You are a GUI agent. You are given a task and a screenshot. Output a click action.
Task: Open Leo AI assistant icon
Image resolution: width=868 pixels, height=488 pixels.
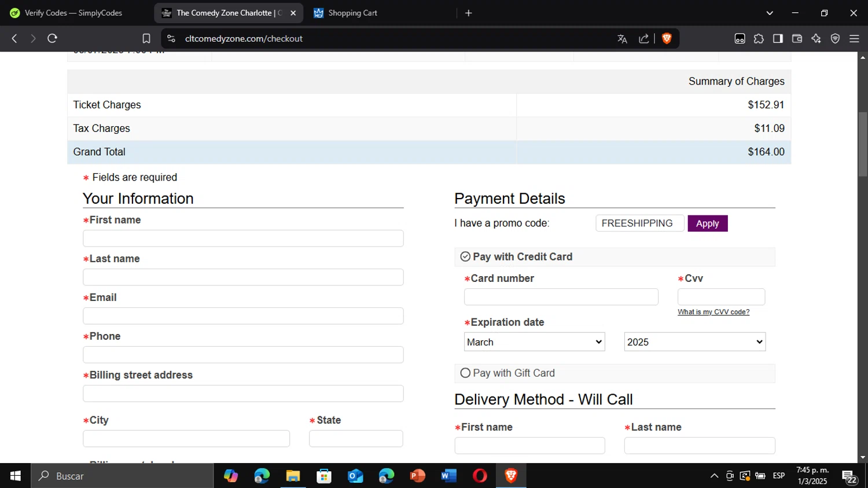click(x=816, y=39)
